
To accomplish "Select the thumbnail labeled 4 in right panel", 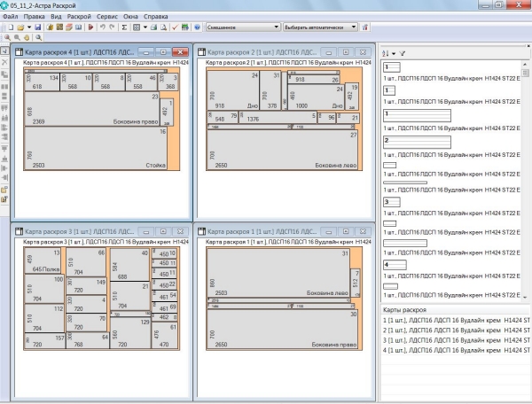I will [x=395, y=265].
